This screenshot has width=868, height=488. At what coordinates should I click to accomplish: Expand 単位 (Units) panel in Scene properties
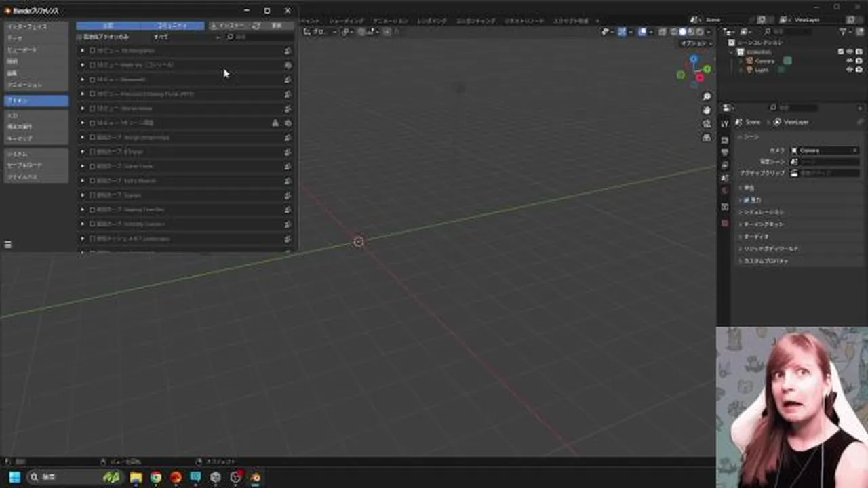[x=749, y=188]
